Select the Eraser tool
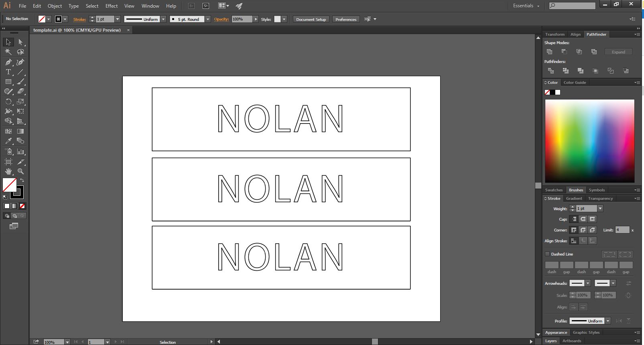The height and width of the screenshot is (345, 644). pos(20,91)
